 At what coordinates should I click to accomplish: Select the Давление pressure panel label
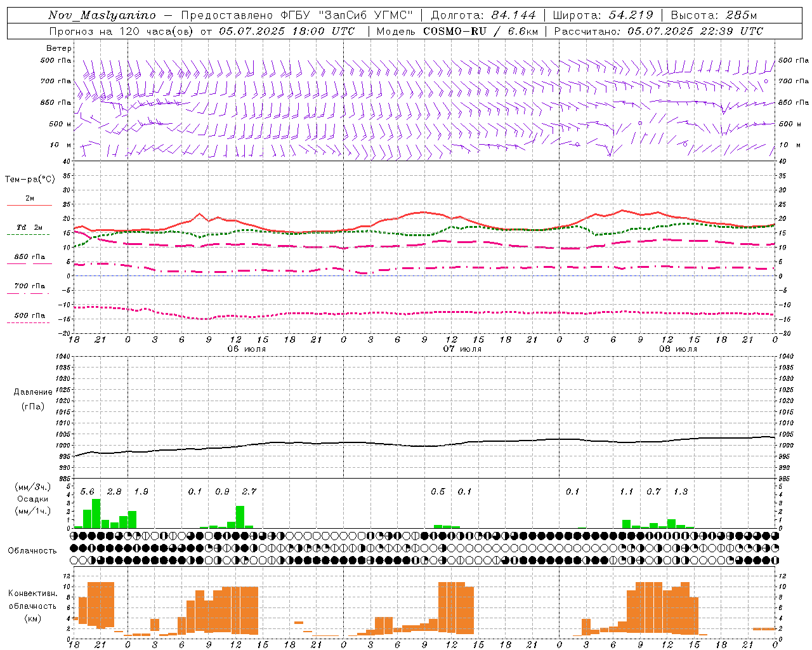point(32,392)
